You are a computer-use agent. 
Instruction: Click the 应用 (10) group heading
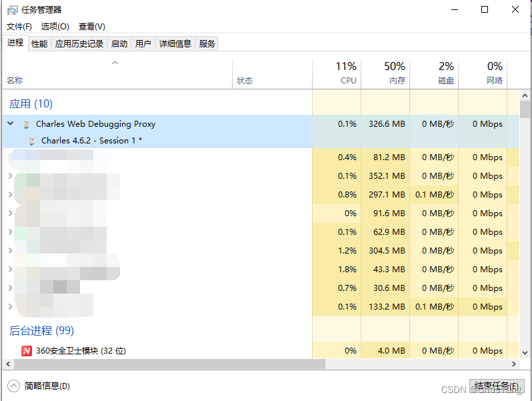click(x=31, y=103)
